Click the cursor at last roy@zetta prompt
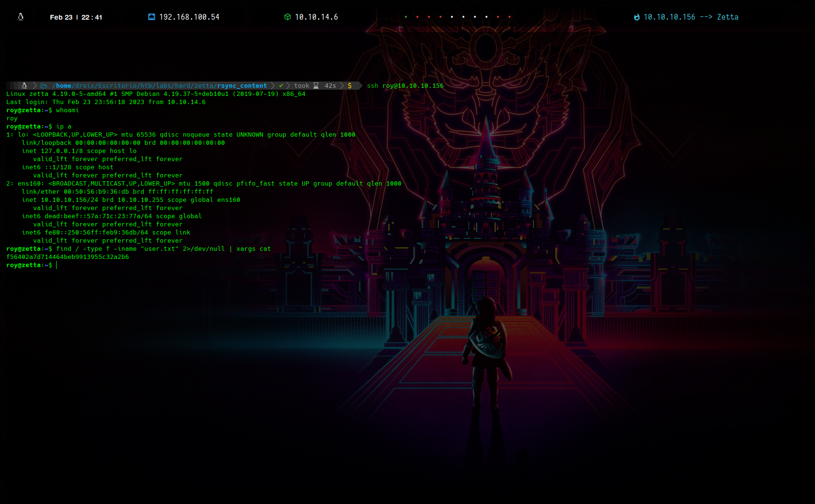This screenshot has height=504, width=815. point(56,265)
